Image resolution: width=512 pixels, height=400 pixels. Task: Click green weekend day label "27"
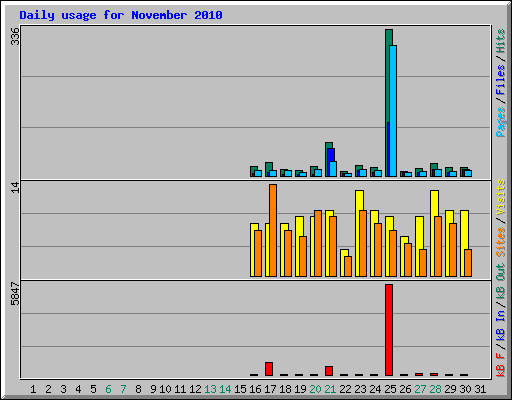(420, 389)
